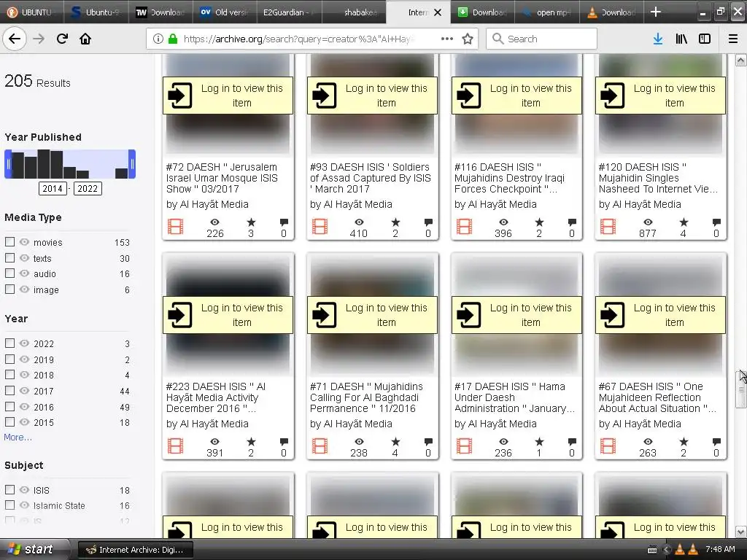
Task: Open the library bookshelf icon
Action: pos(681,39)
